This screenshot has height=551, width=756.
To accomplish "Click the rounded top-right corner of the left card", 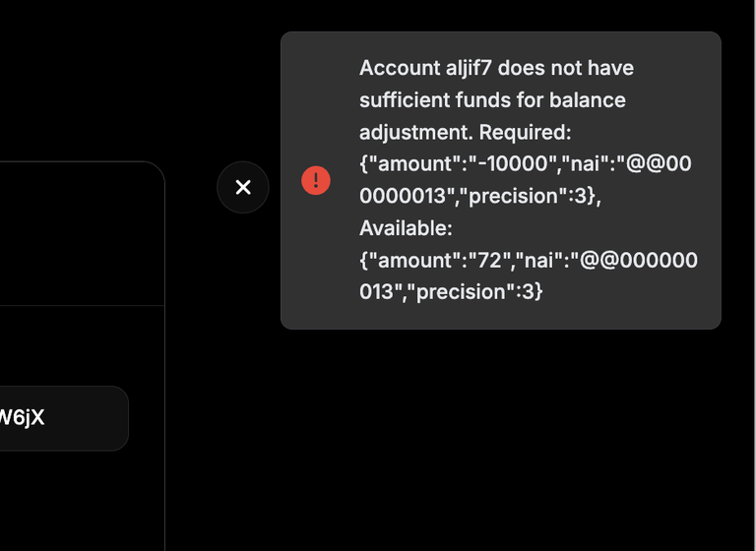I will [x=154, y=173].
